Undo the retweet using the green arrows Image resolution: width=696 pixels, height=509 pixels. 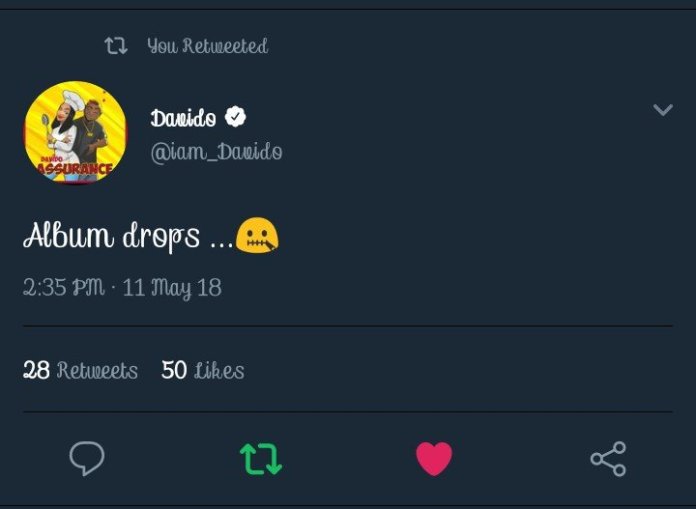point(260,459)
